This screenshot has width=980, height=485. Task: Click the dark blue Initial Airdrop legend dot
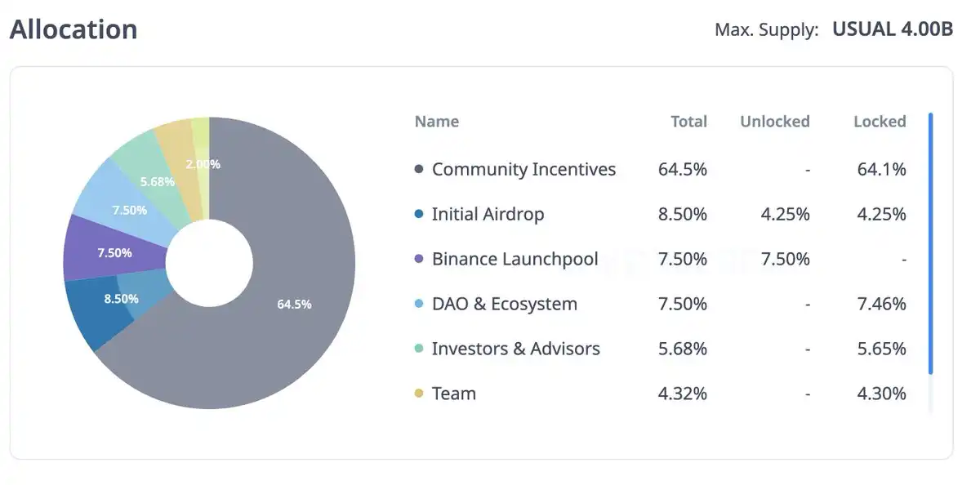419,215
